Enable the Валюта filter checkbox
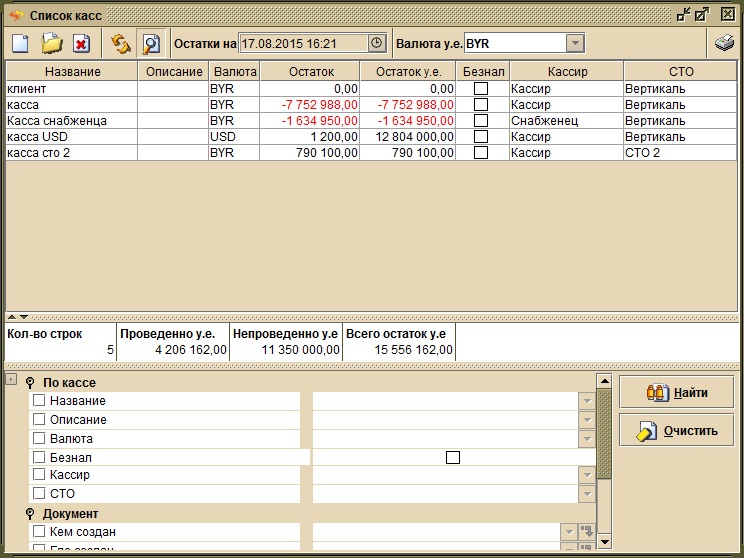This screenshot has width=744, height=558. [x=39, y=438]
